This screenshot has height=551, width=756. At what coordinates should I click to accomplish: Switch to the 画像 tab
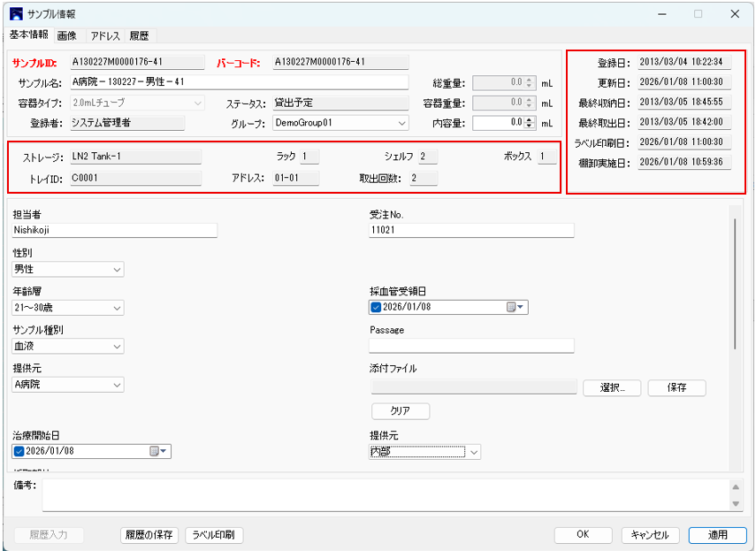(x=67, y=35)
